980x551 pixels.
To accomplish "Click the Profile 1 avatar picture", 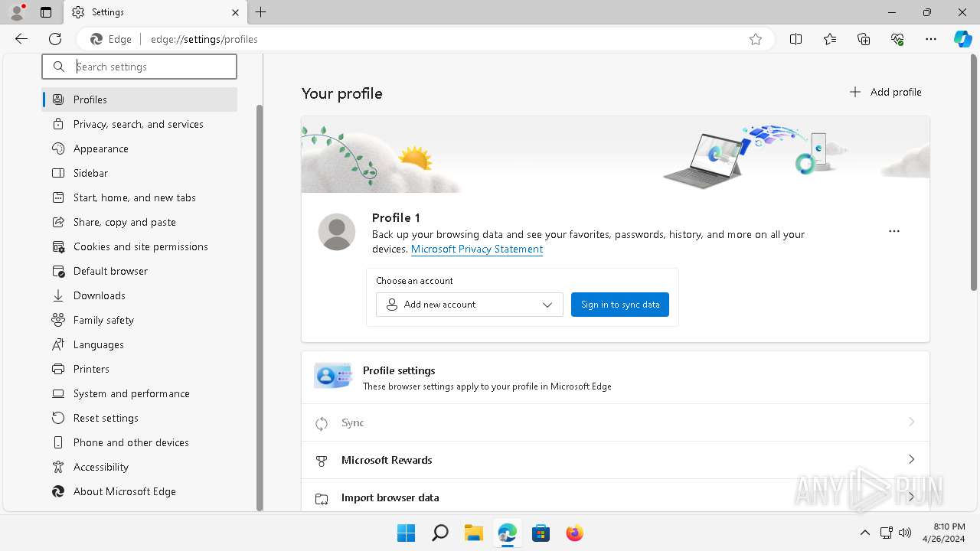I will (x=337, y=232).
